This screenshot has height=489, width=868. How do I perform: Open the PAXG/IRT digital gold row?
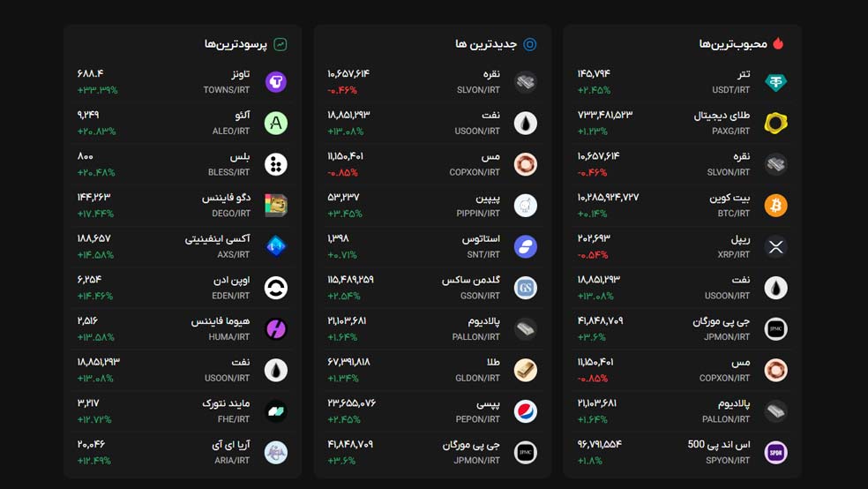[x=683, y=123]
